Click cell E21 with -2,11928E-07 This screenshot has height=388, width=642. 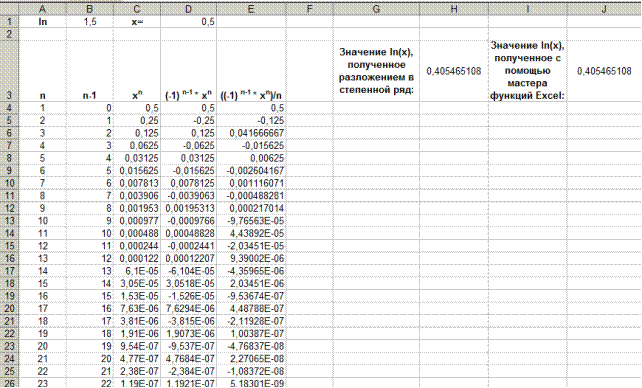pos(251,321)
